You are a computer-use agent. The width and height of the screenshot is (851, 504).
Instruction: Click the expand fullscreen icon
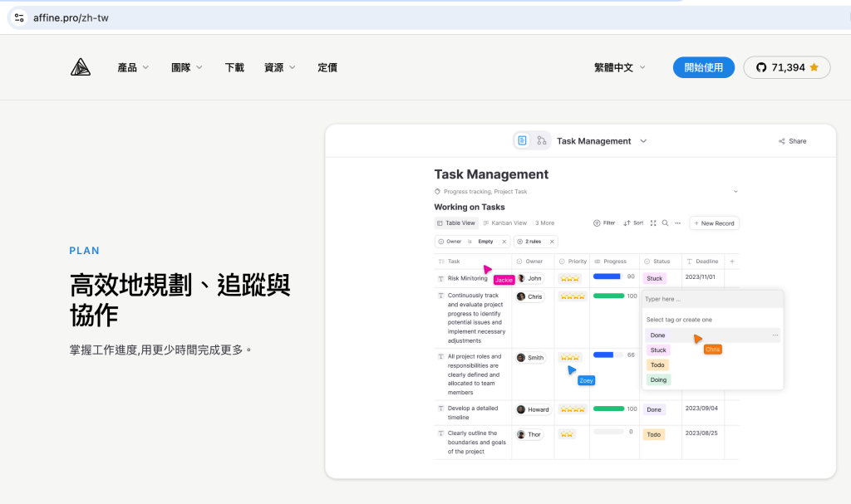(x=653, y=223)
